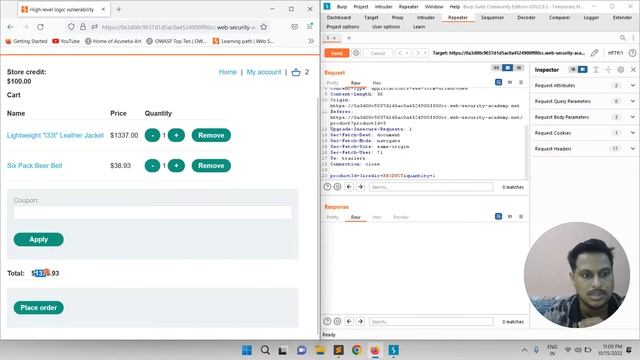Switch to Burp Intruder tab
Viewport: 640px width, 360px height.
tap(425, 18)
